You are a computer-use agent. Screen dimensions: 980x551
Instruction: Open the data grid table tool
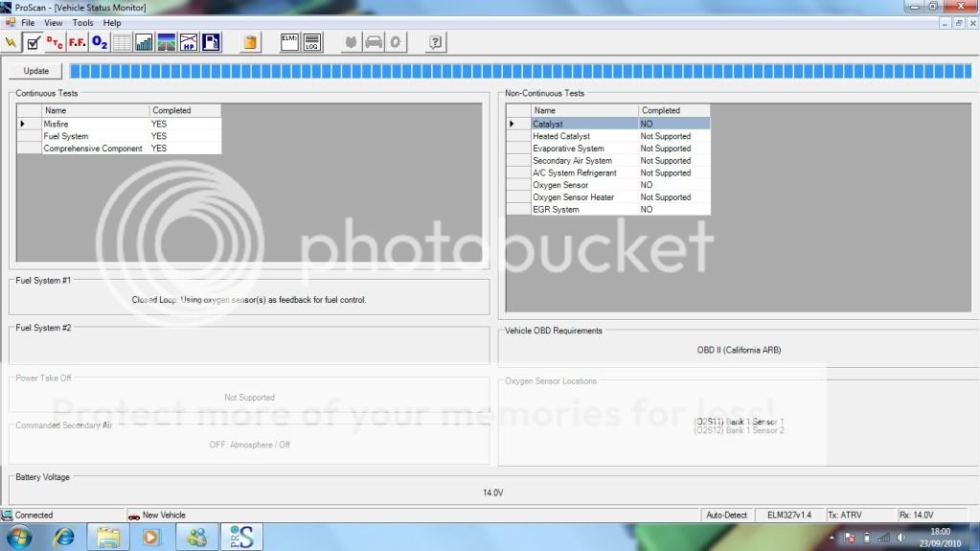point(122,42)
